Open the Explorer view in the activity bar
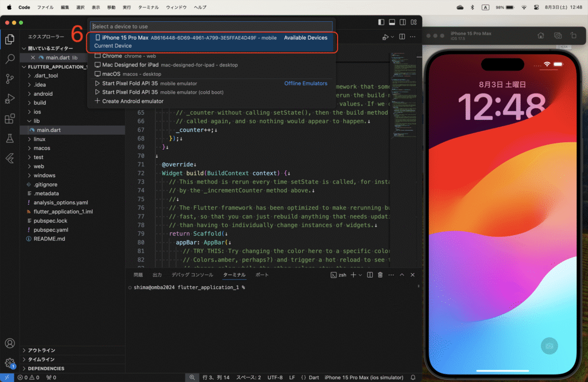The height and width of the screenshot is (382, 588). click(10, 40)
